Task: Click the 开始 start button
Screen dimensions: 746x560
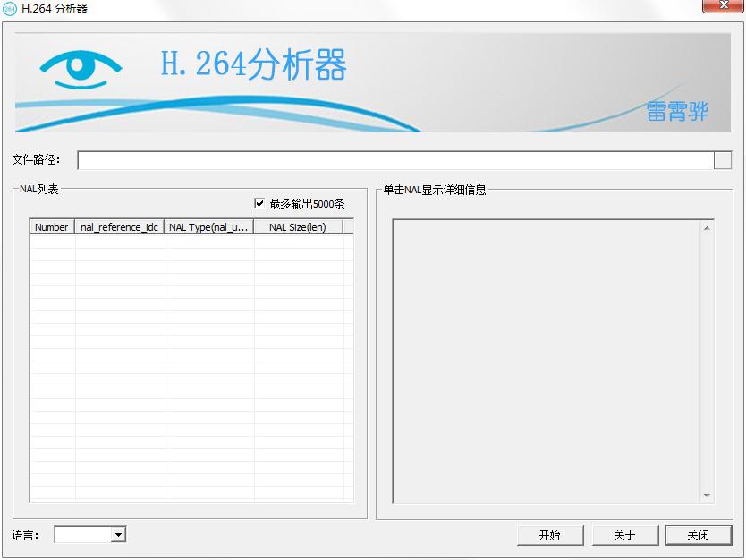Action: coord(549,534)
